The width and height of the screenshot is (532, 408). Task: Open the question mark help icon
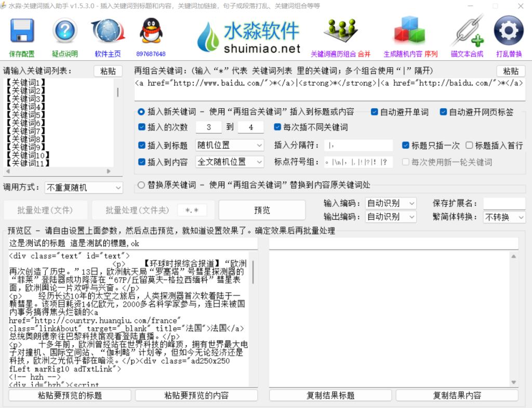point(65,32)
